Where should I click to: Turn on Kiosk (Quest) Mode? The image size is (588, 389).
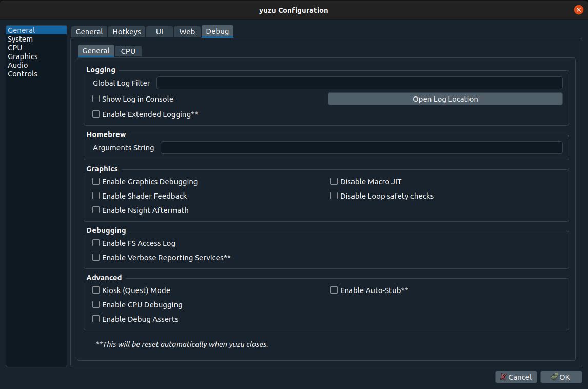(96, 290)
